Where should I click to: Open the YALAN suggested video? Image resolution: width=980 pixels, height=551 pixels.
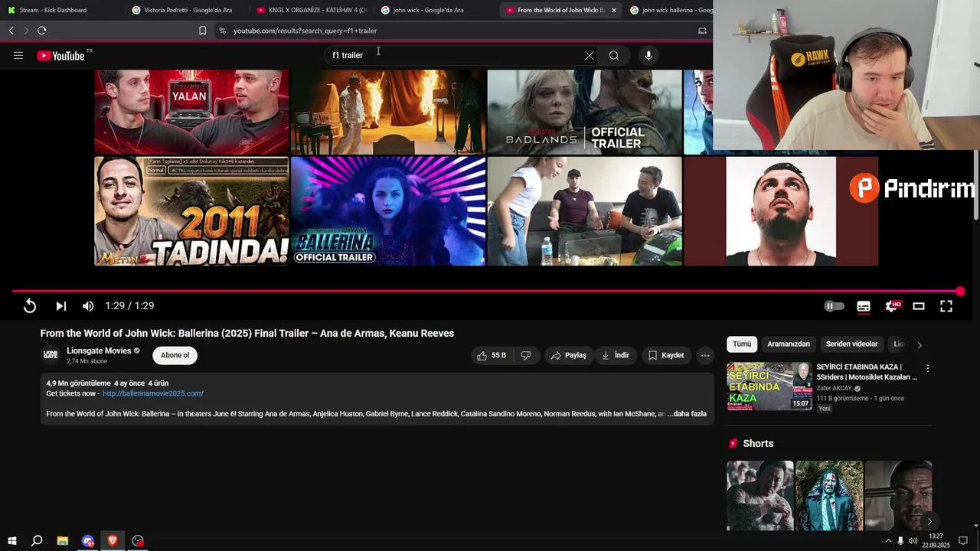tap(191, 112)
